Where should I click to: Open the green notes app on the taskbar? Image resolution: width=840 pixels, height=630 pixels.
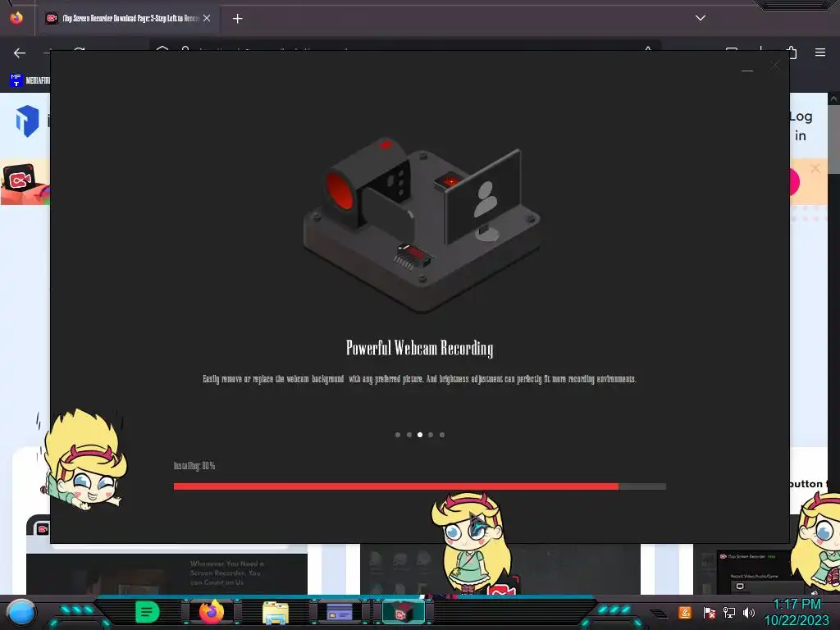pos(148,612)
